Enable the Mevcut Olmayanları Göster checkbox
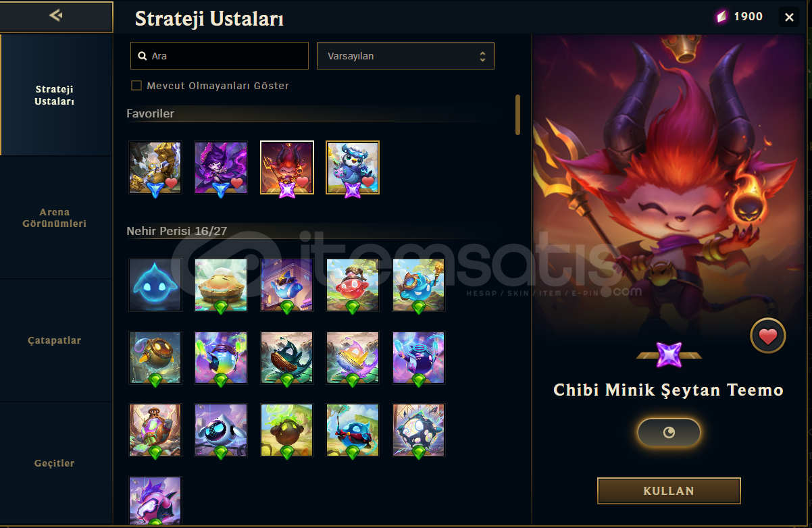812x528 pixels. coord(136,86)
